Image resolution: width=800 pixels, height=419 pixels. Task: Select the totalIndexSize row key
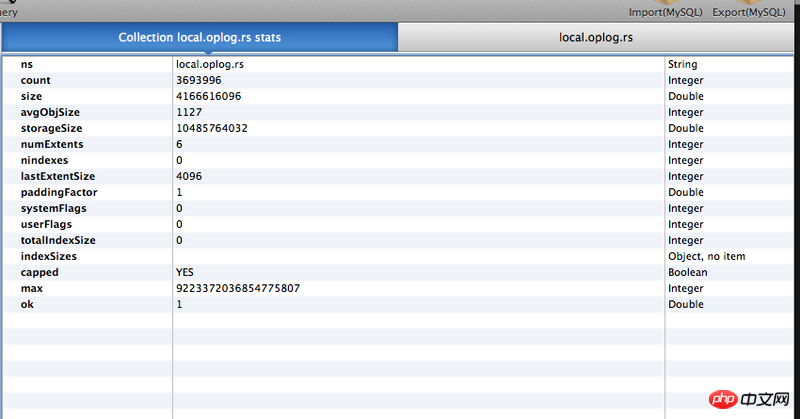(58, 240)
